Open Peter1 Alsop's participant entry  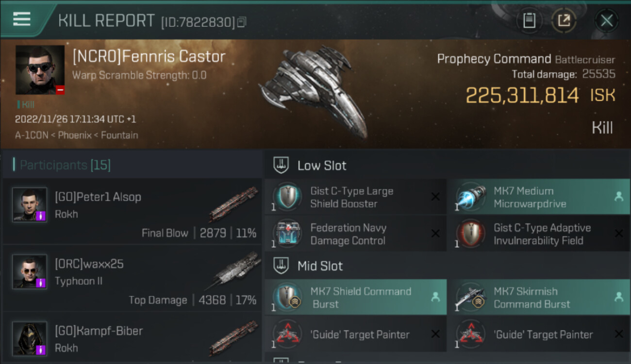[x=132, y=212]
